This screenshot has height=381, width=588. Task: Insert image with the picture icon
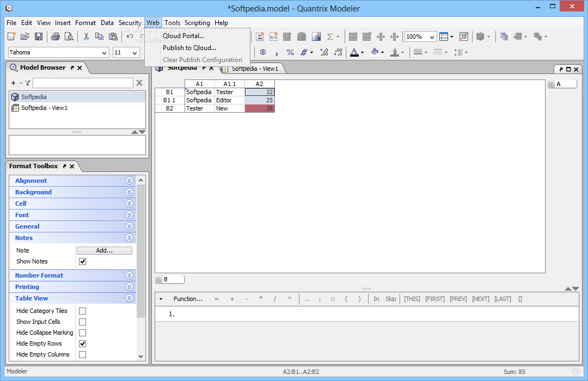[x=316, y=36]
